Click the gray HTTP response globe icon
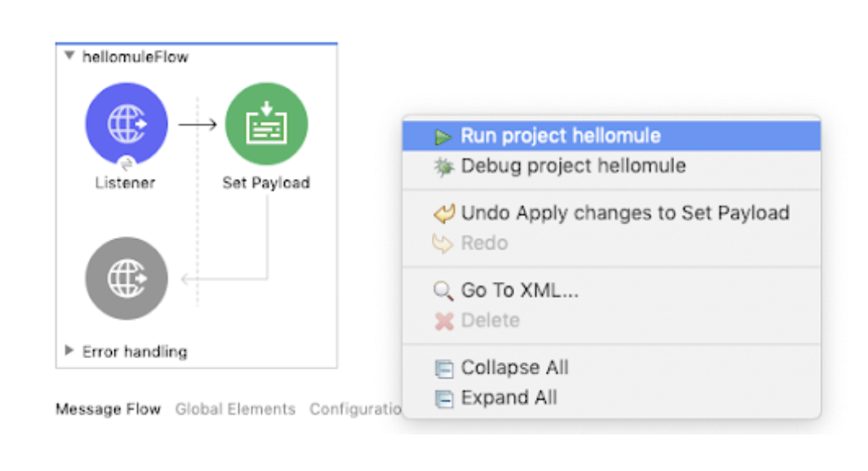 127,279
